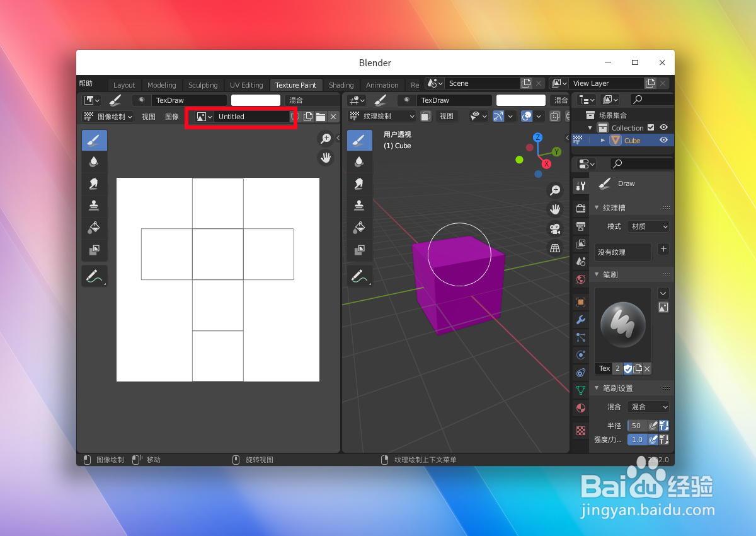Switch to the Sculpting workspace tab
This screenshot has width=756, height=536.
[x=203, y=85]
